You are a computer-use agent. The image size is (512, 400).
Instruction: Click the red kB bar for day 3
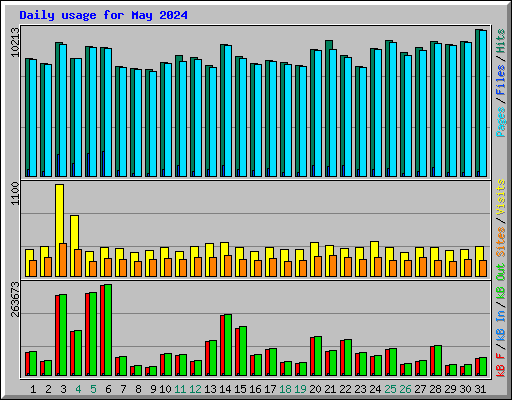(x=57, y=335)
